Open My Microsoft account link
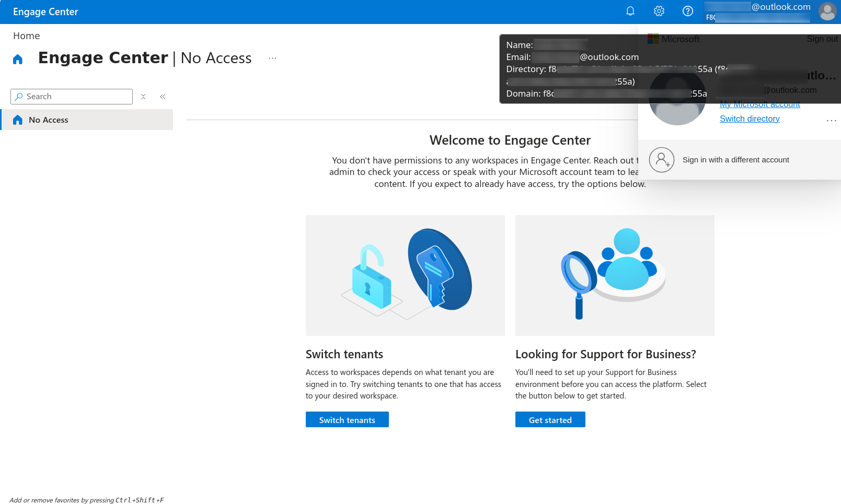Screen dimensions: 841x504 click(x=760, y=104)
